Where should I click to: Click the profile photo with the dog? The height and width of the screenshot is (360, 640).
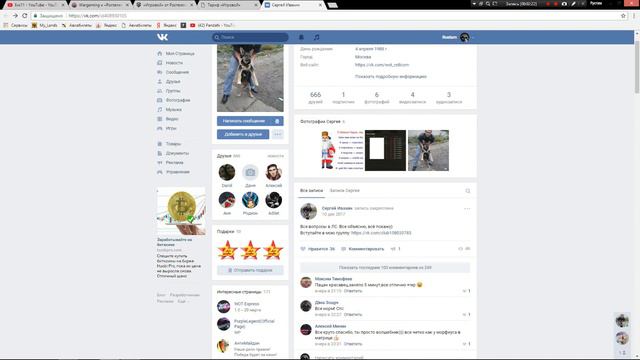pyautogui.click(x=250, y=78)
